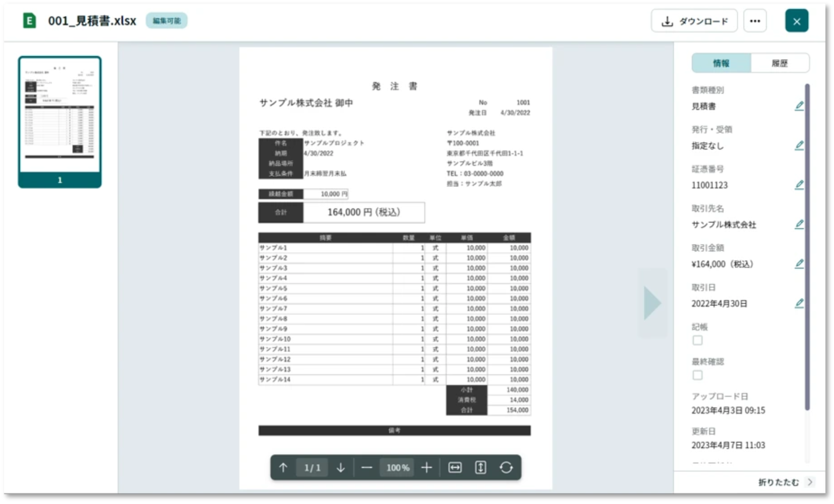Switch to the 履歴 tab
Image resolution: width=834 pixels, height=504 pixels.
click(x=779, y=63)
